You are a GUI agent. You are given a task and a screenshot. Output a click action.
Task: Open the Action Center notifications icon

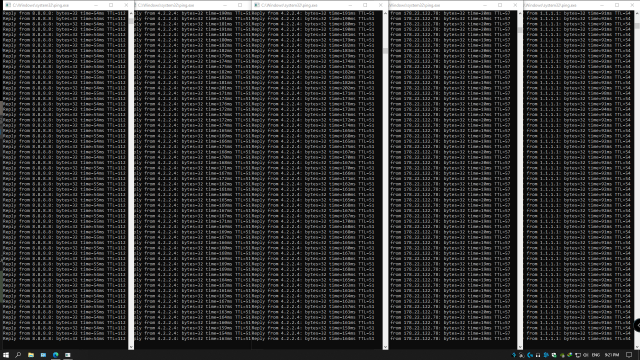point(629,355)
